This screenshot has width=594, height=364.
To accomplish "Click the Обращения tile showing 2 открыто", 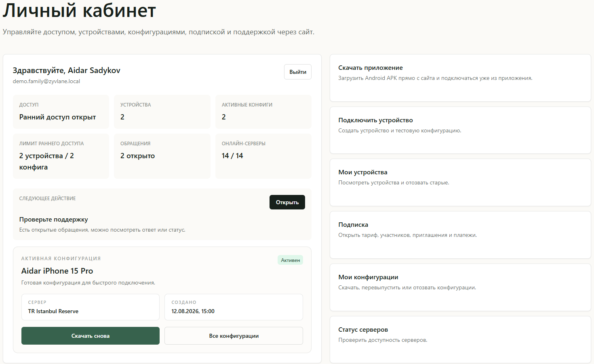I will coord(162,156).
